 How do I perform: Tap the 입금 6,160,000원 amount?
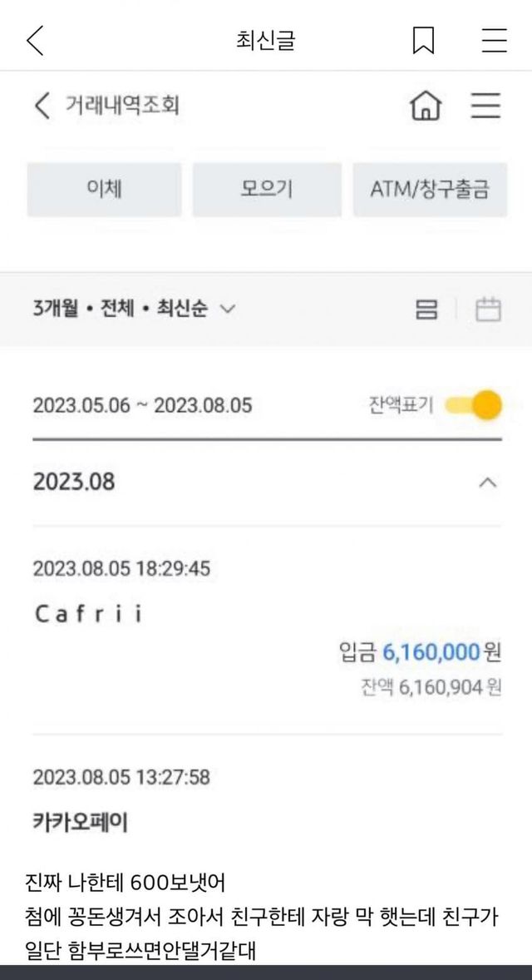tap(420, 652)
